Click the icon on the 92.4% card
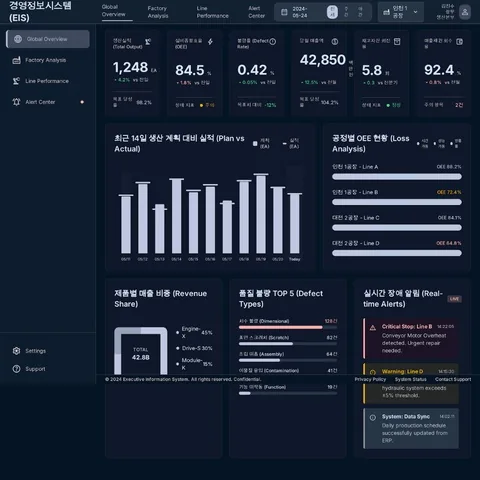Image resolution: width=480 pixels, height=480 pixels. coord(459,42)
